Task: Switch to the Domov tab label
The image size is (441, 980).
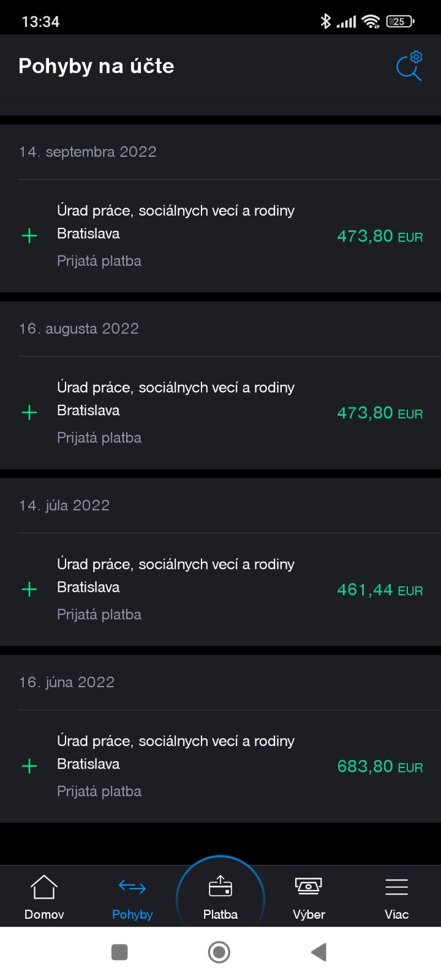Action: click(x=44, y=914)
